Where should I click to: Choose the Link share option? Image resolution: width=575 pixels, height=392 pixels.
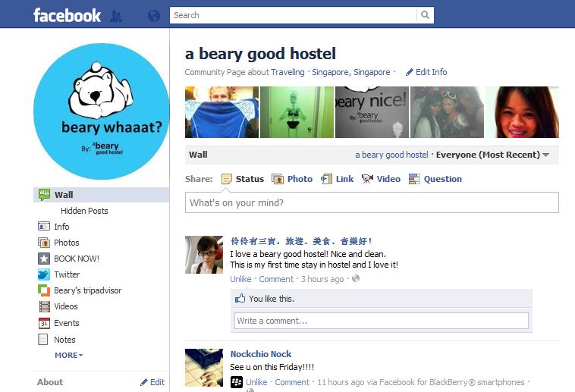tap(337, 179)
